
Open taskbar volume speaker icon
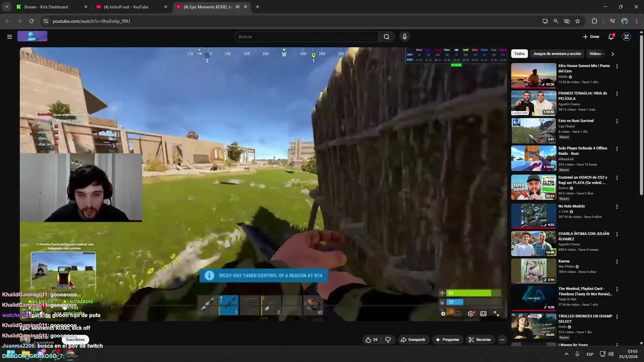click(611, 354)
